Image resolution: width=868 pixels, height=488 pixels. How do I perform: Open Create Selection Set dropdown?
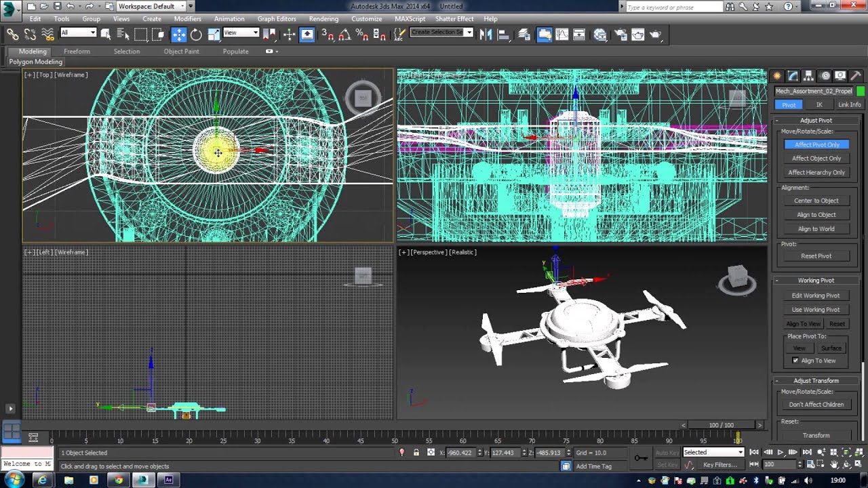441,33
